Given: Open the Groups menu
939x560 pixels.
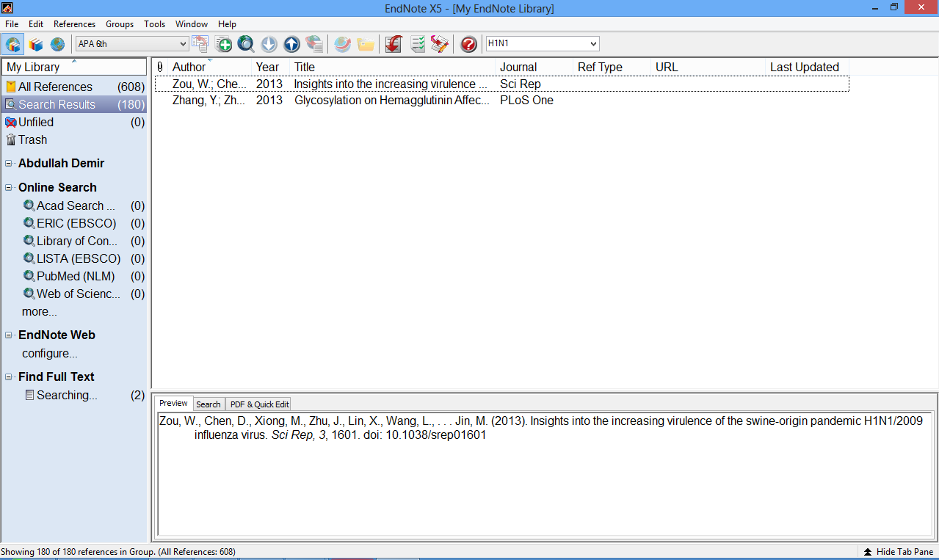Looking at the screenshot, I should click(x=120, y=24).
